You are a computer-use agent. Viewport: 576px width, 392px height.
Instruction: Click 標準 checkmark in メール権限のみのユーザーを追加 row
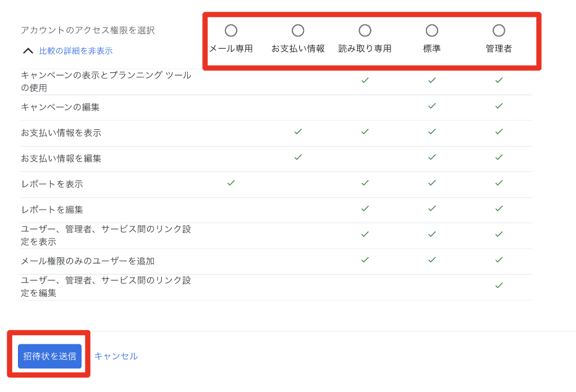point(432,260)
